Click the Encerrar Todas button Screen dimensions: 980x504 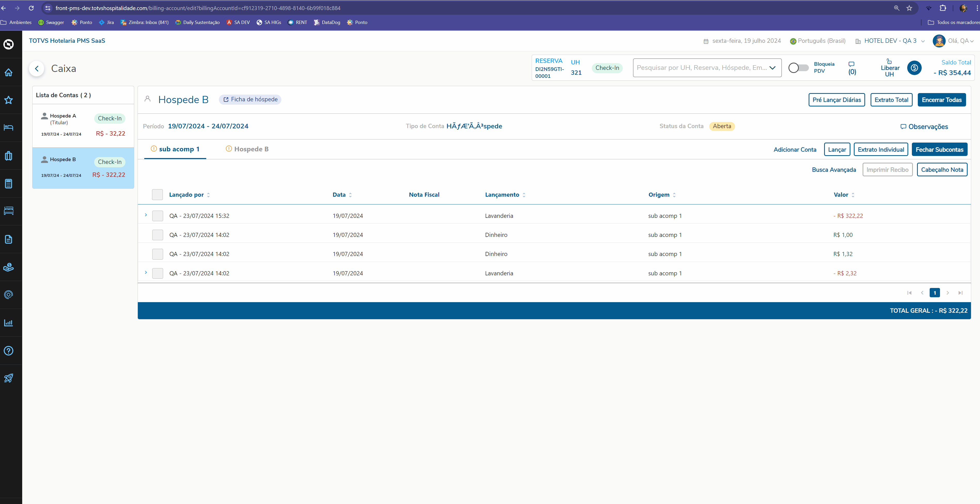tap(941, 100)
